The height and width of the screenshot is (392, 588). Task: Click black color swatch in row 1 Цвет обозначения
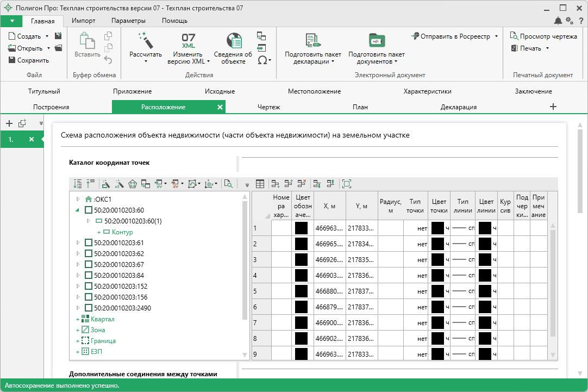tap(301, 228)
